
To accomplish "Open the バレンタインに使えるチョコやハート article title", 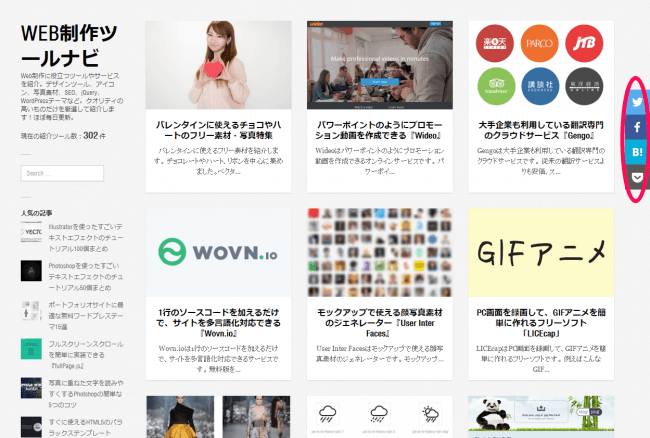I will 218,130.
